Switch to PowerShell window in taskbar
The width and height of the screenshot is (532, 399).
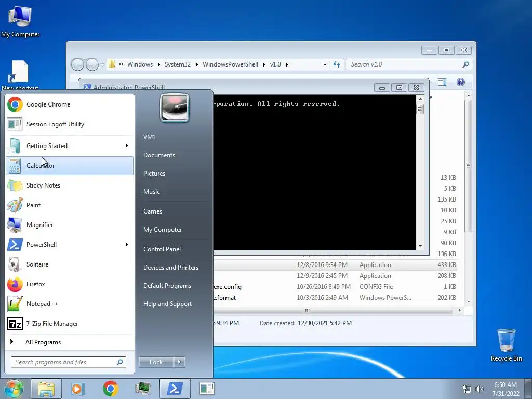pos(175,389)
